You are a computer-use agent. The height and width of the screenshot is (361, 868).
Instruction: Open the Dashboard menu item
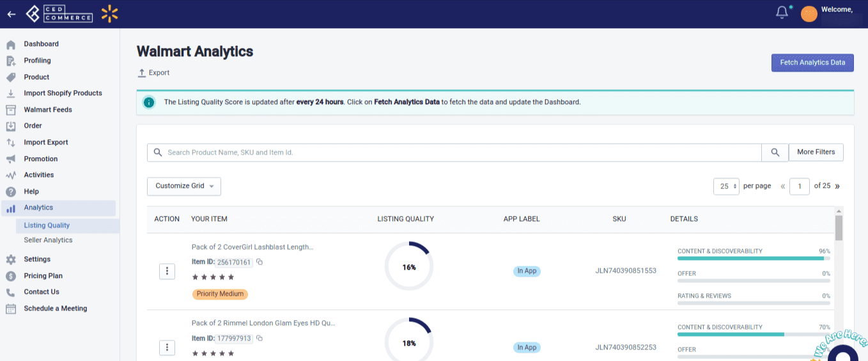[x=41, y=44]
